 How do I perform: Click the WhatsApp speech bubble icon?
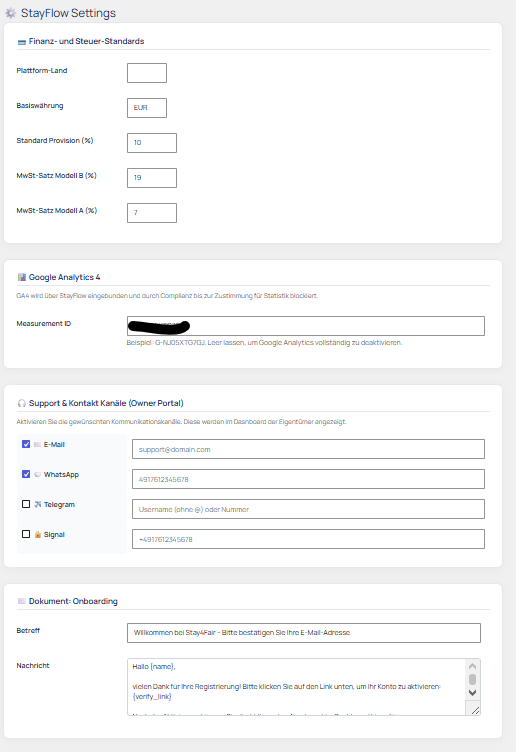pyautogui.click(x=37, y=474)
